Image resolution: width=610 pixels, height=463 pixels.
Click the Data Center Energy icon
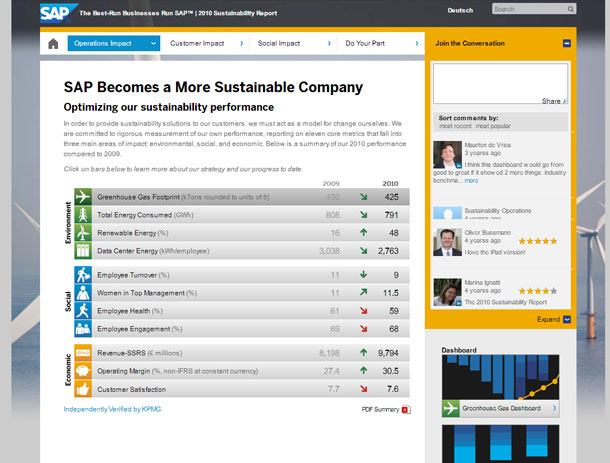(x=83, y=251)
